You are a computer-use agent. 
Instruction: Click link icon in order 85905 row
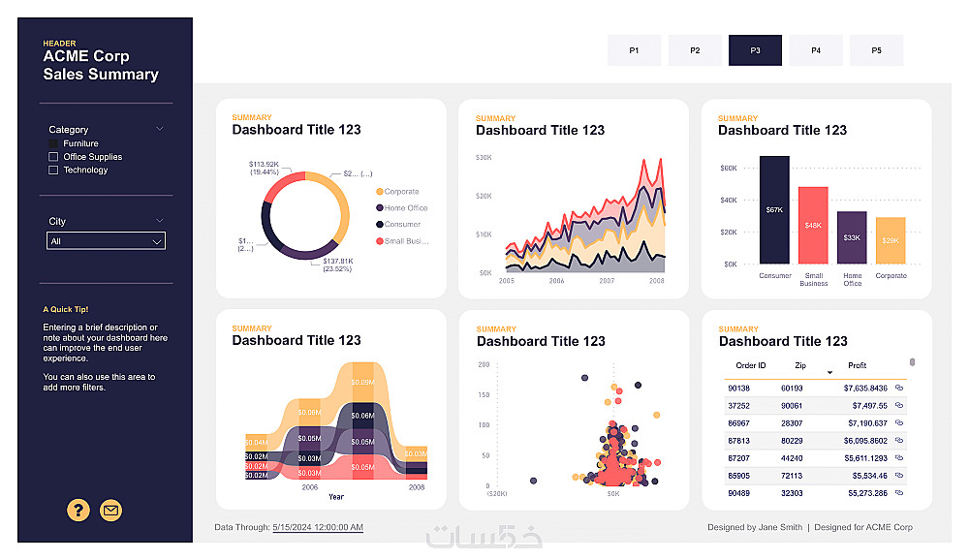(899, 476)
